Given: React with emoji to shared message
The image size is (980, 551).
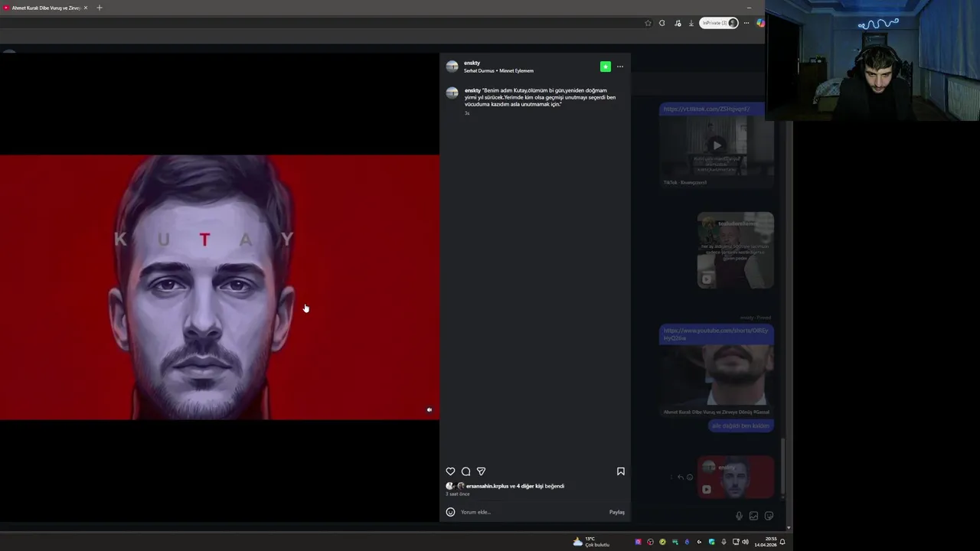Looking at the screenshot, I should point(690,477).
